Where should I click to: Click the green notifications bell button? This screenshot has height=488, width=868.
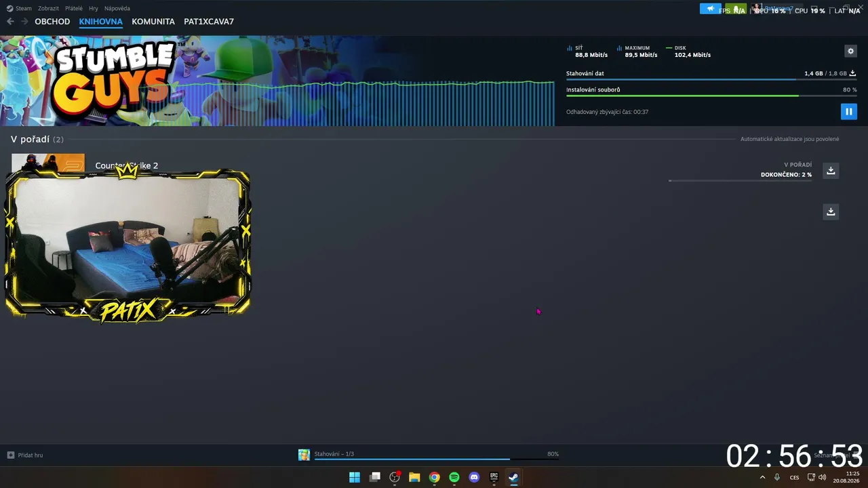tap(736, 9)
